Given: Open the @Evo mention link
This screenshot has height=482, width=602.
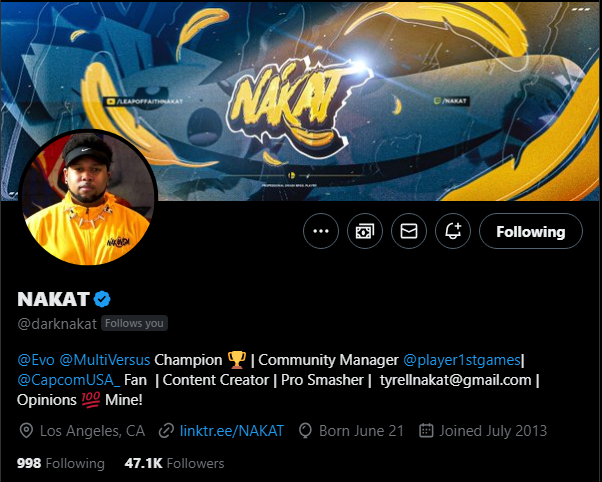Looking at the screenshot, I should point(36,360).
